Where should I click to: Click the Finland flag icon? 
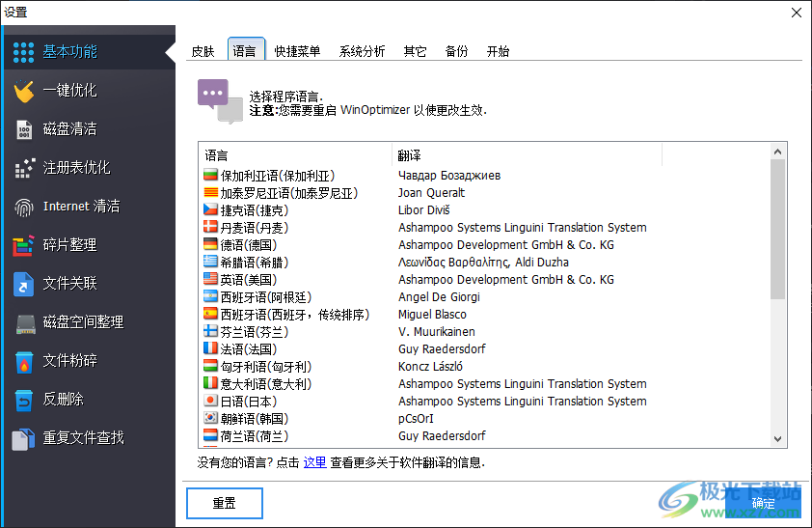(x=210, y=332)
